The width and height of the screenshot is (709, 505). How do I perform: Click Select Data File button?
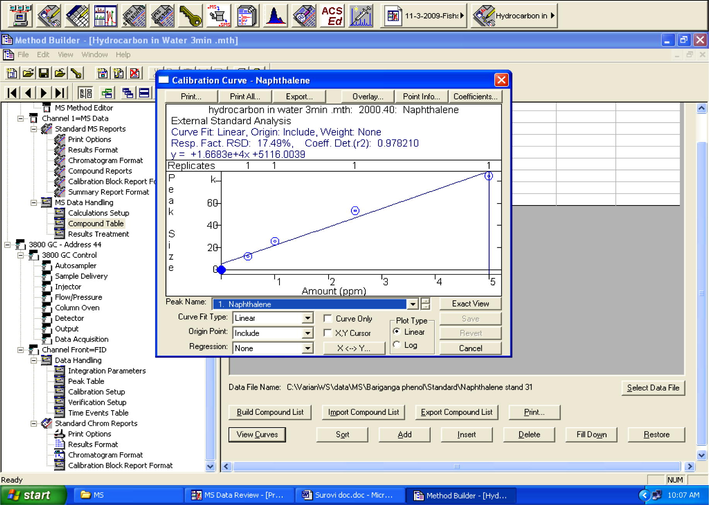coord(653,387)
